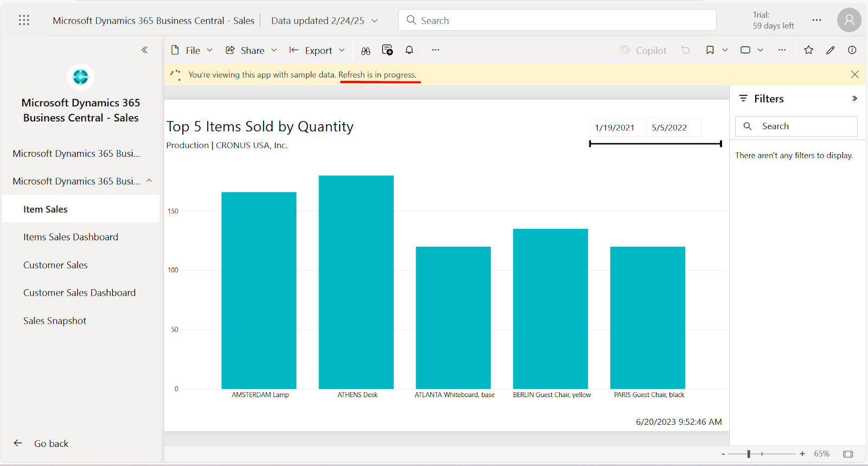This screenshot has width=868, height=466.
Task: Click the end date 5/5/2022 field
Action: tap(673, 127)
